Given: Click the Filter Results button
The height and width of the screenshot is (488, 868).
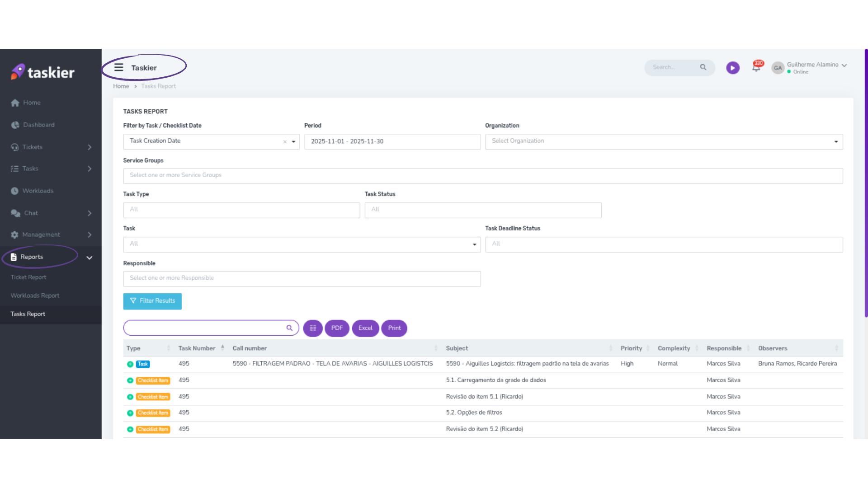Looking at the screenshot, I should pyautogui.click(x=152, y=301).
